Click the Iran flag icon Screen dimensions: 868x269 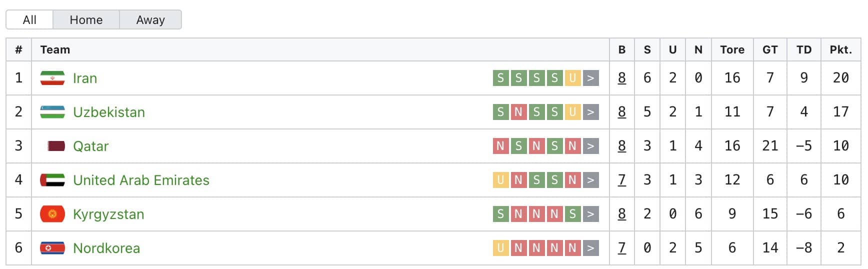[52, 78]
